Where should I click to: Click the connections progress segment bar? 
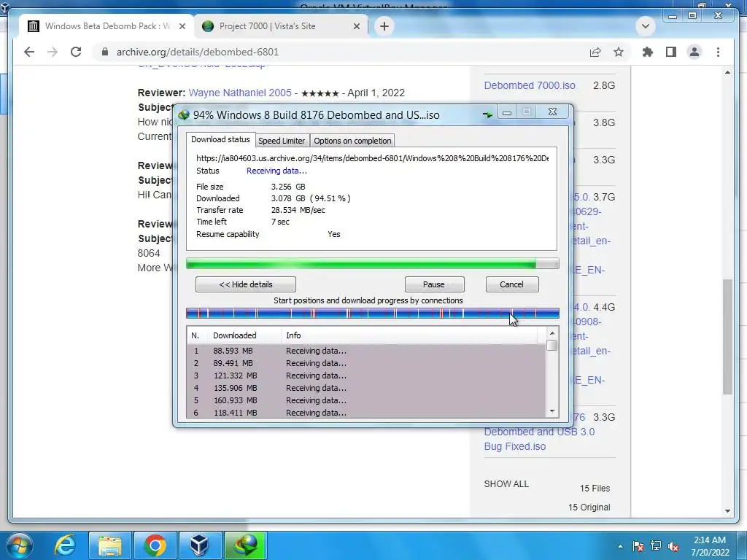373,314
